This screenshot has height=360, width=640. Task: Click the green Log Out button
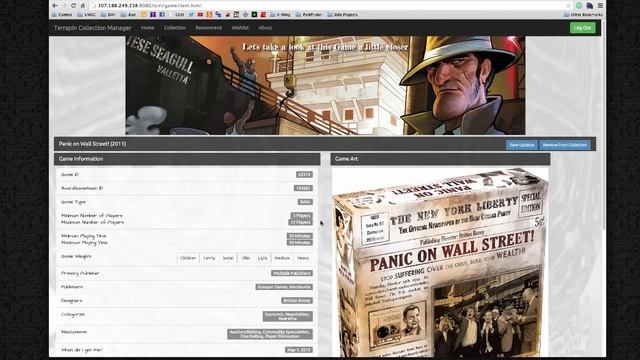[x=582, y=28]
